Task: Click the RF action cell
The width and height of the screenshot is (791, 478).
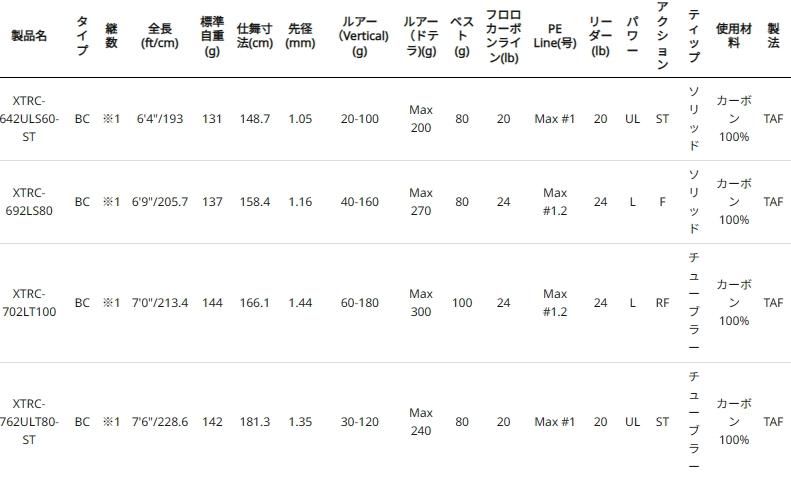Action: point(662,303)
